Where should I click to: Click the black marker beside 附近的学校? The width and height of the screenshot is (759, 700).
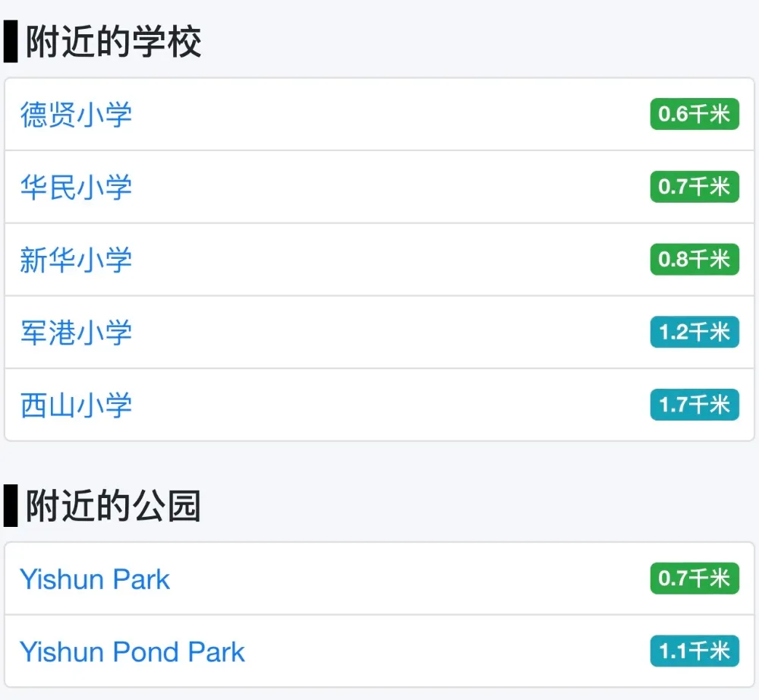(11, 42)
